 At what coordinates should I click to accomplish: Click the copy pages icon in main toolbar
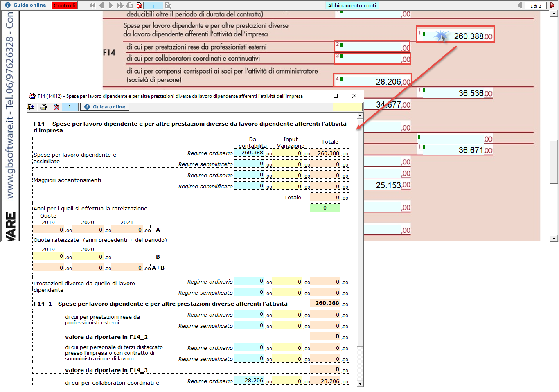tap(130, 5)
